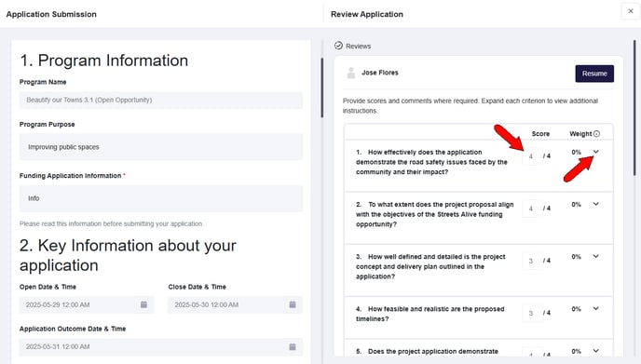Close the Review Application panel
Image resolution: width=641 pixels, height=364 pixels.
pos(631,11)
